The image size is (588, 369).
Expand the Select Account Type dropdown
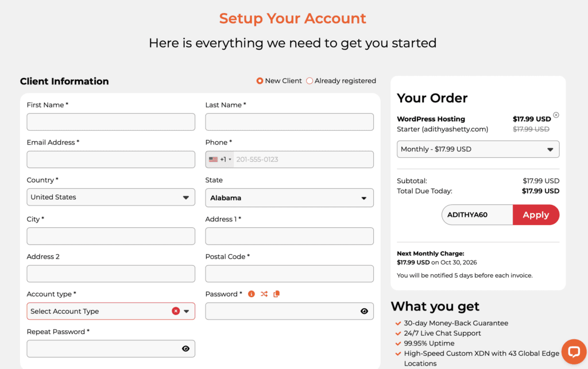coord(111,311)
